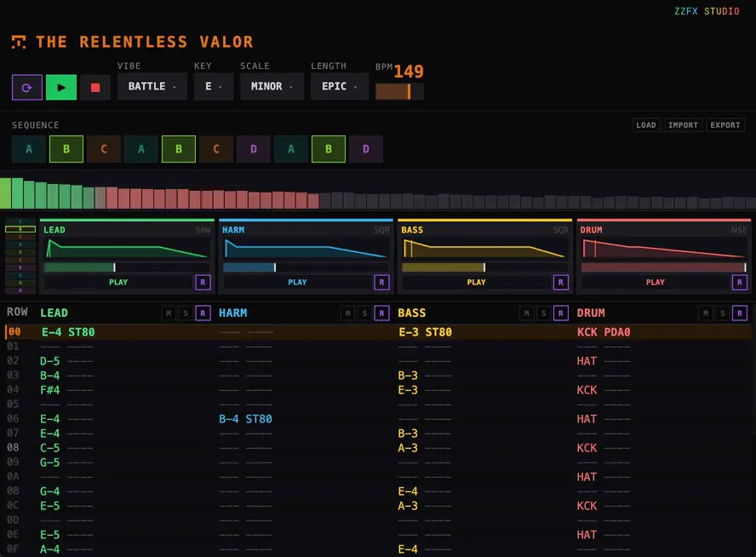The width and height of the screenshot is (756, 557).
Task: Stop playback with the red square button
Action: click(95, 87)
